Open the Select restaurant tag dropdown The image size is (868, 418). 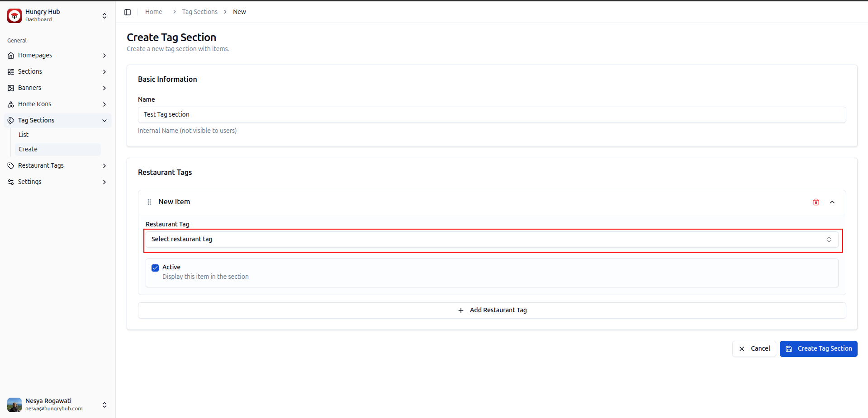tap(492, 240)
